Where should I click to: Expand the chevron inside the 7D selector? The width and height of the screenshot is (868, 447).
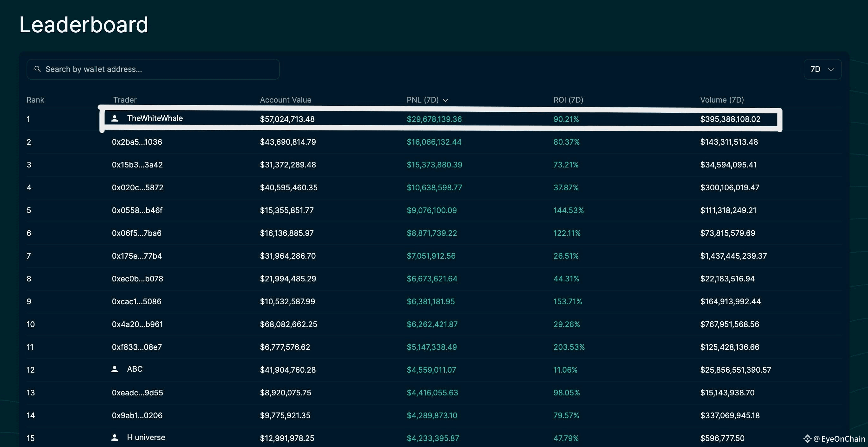tap(831, 69)
